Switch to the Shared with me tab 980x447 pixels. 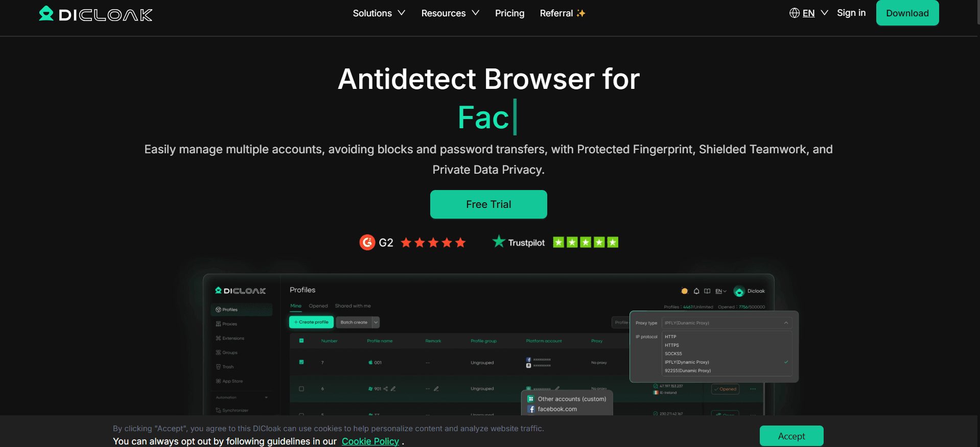[353, 306]
